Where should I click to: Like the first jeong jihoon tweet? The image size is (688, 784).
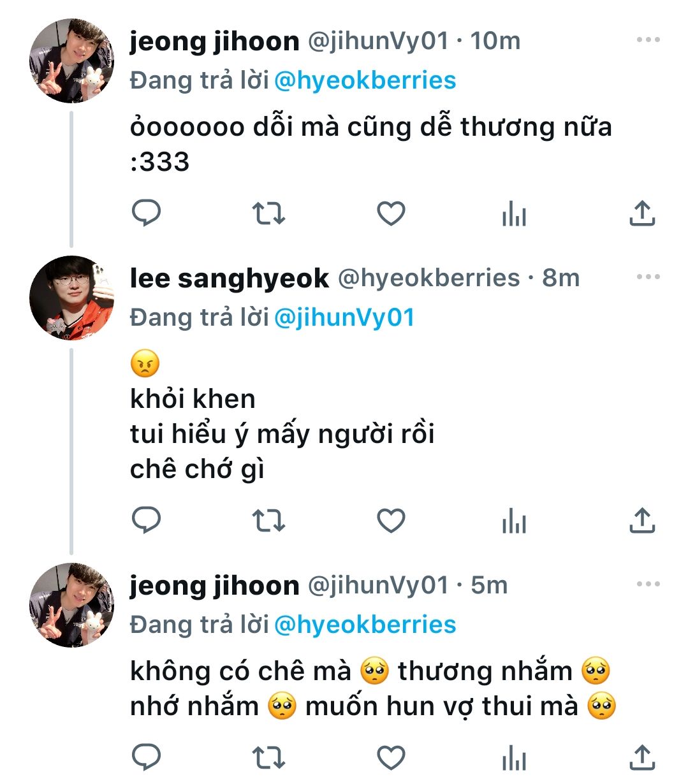391,214
